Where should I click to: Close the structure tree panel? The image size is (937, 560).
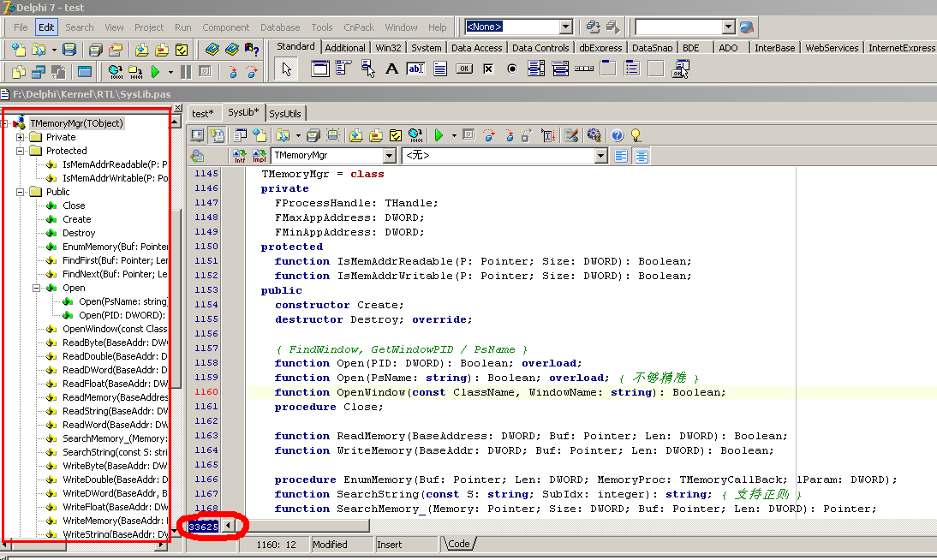177,108
